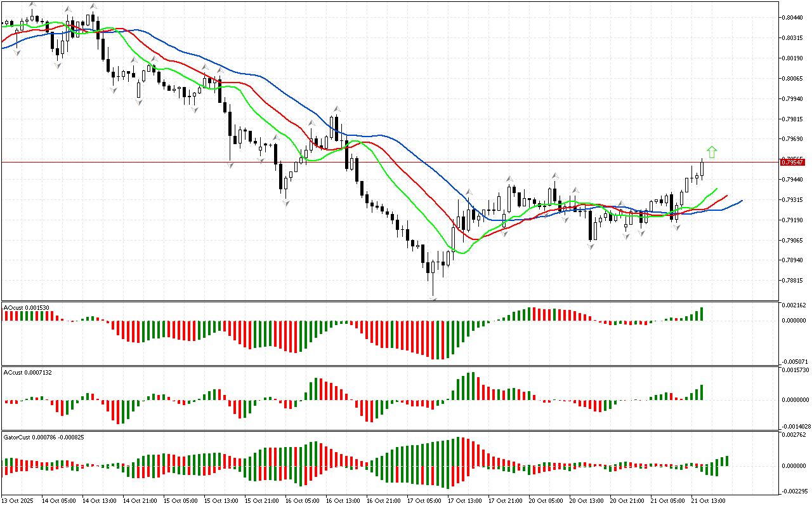The height and width of the screenshot is (508, 812).
Task: Click the 21 Oct 13:00 time label
Action: pos(707,500)
